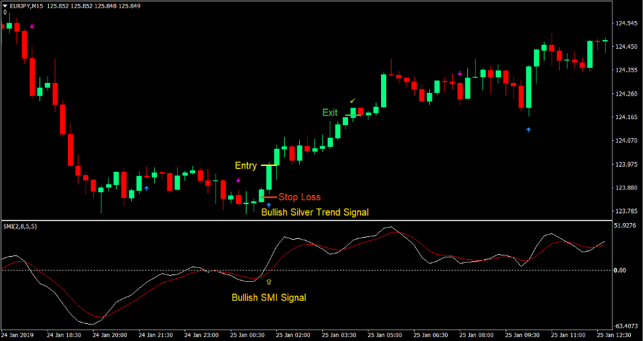The width and height of the screenshot is (644, 341).
Task: Click the SMI(2,8,5,5) indicator label
Action: click(x=20, y=226)
